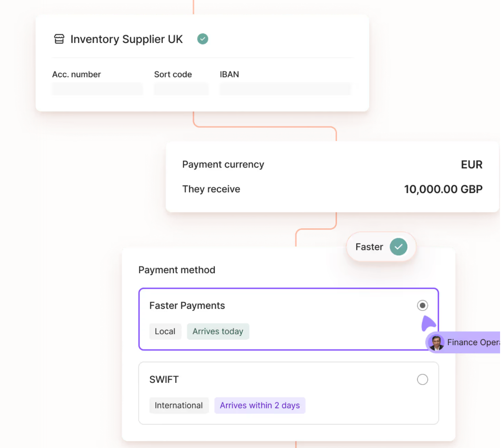Click the Local tag

(x=165, y=332)
